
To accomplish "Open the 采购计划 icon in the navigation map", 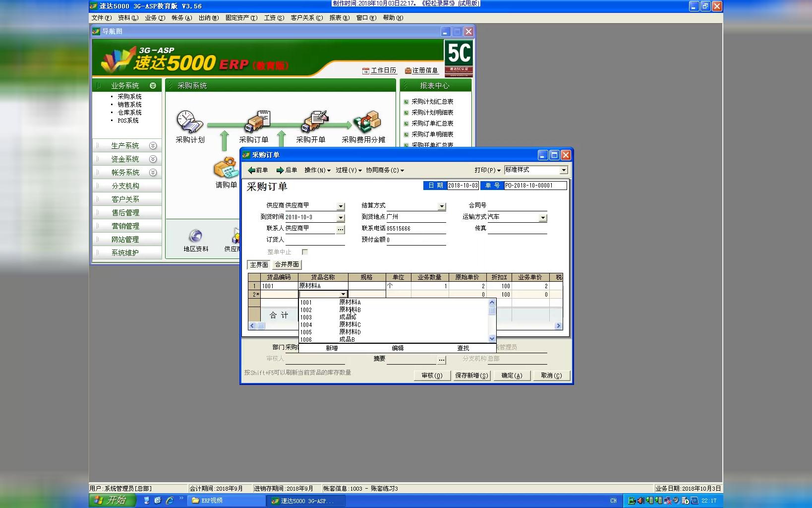I will (x=189, y=122).
